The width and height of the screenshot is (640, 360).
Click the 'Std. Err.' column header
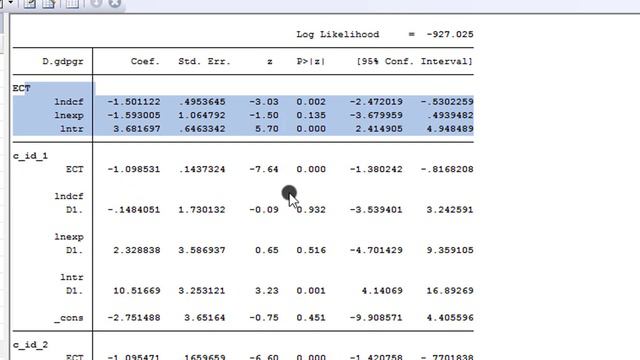click(204, 62)
